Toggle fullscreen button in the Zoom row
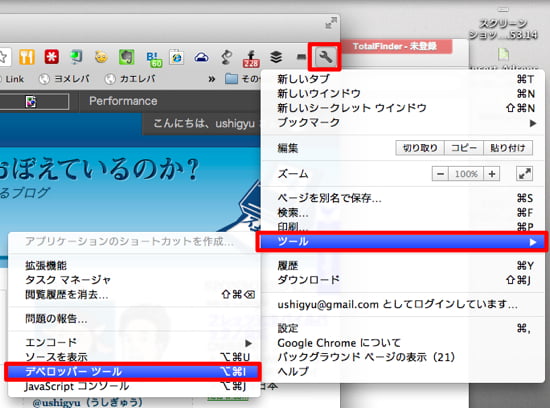The height and width of the screenshot is (408, 550). pyautogui.click(x=524, y=174)
